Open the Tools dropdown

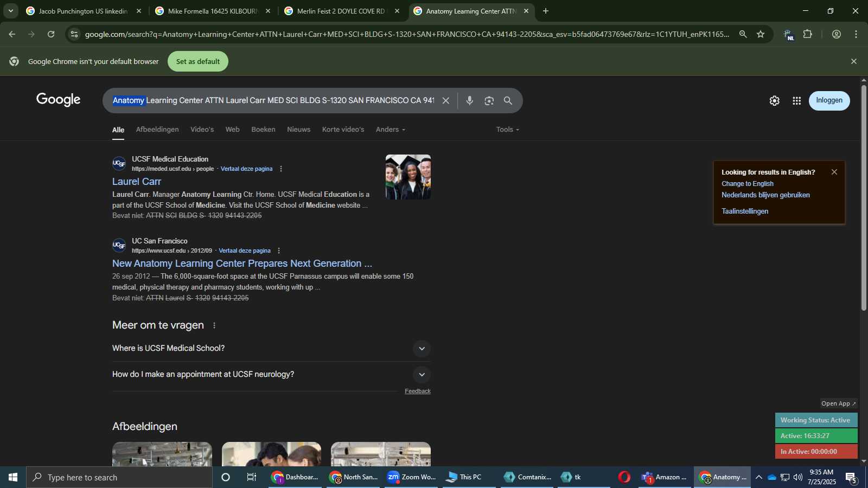pos(508,130)
